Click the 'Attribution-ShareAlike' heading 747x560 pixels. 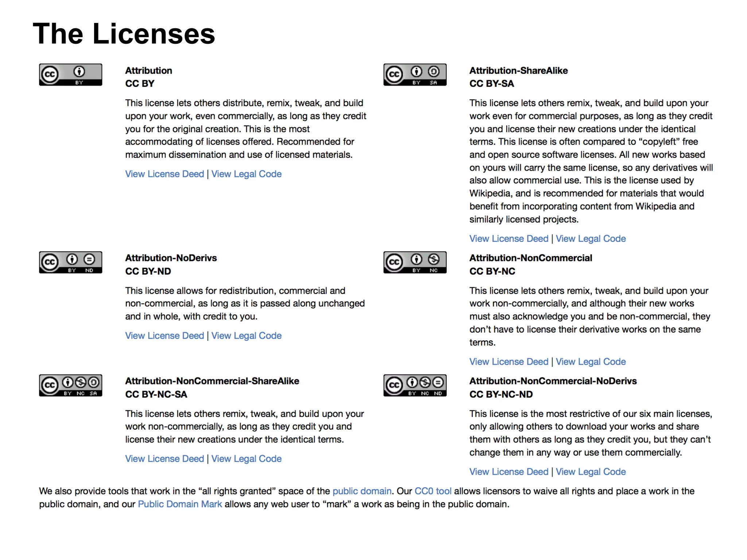519,70
